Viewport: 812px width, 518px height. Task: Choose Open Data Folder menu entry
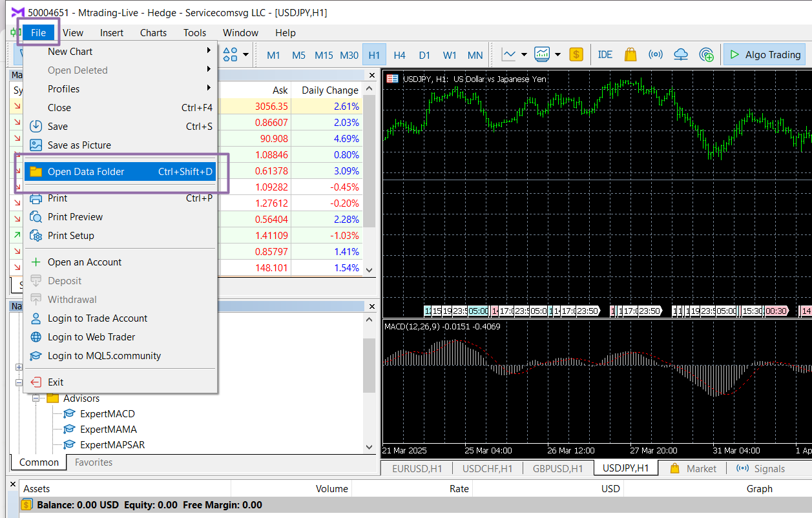click(120, 172)
